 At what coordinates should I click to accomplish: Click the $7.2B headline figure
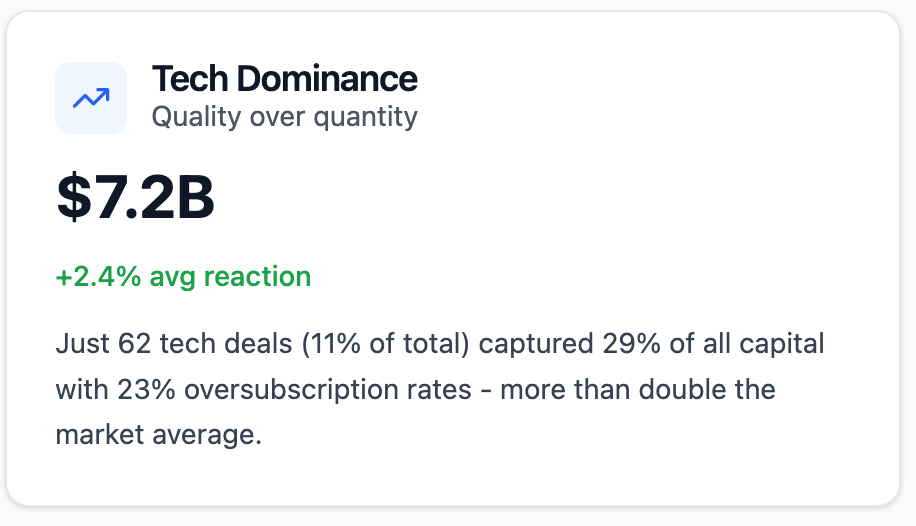click(x=136, y=197)
